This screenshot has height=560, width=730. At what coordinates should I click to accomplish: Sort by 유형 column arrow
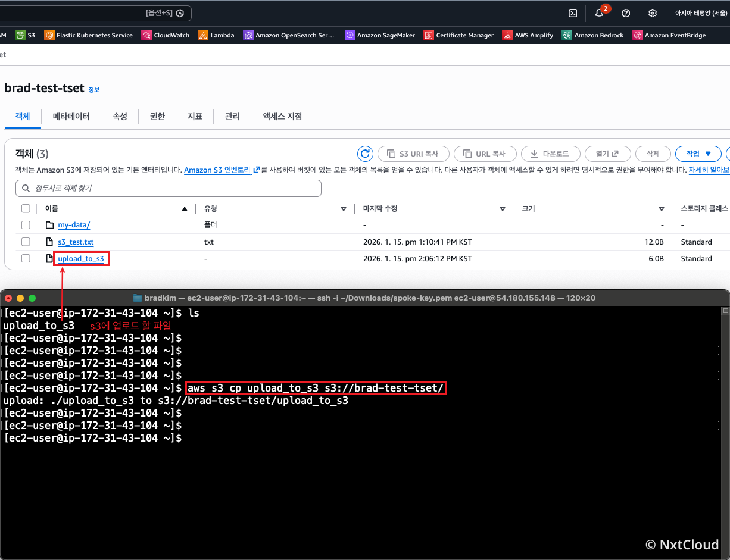click(344, 209)
